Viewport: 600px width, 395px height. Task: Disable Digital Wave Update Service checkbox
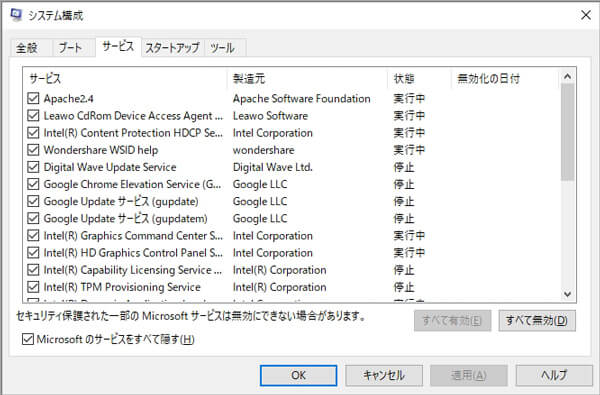[x=33, y=167]
